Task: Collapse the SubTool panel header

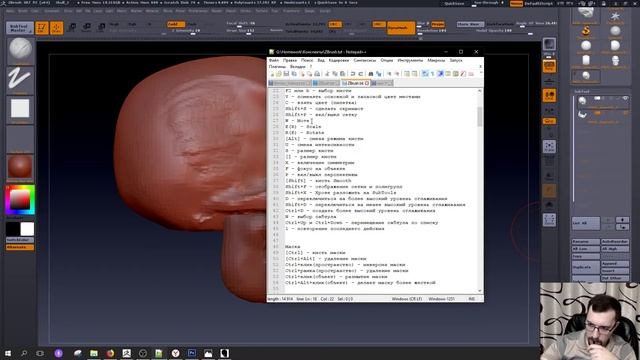Action: [582, 91]
